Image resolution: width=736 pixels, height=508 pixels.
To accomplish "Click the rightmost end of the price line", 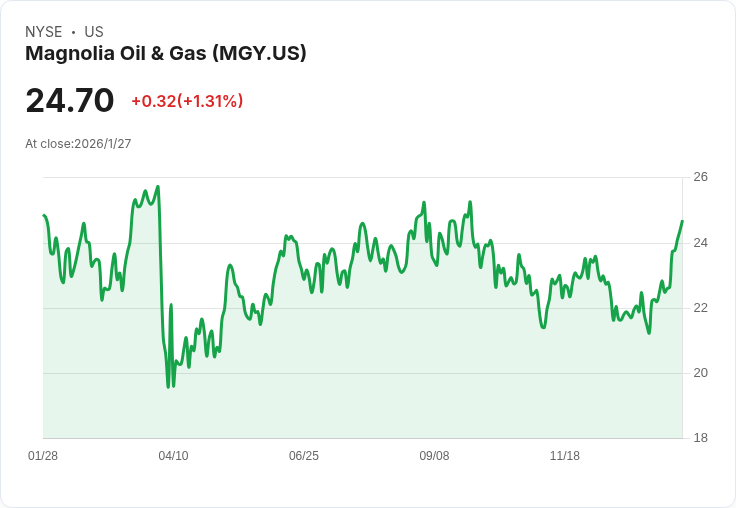I will tap(682, 221).
